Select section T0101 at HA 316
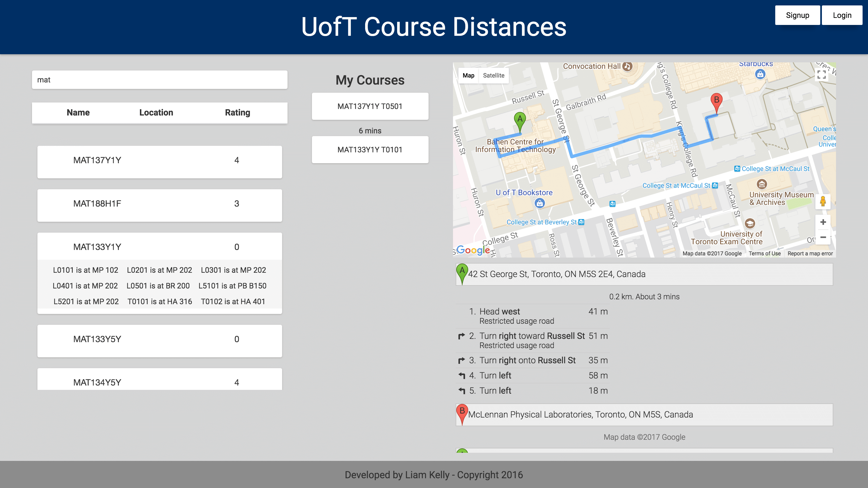This screenshot has height=488, width=868. [160, 301]
